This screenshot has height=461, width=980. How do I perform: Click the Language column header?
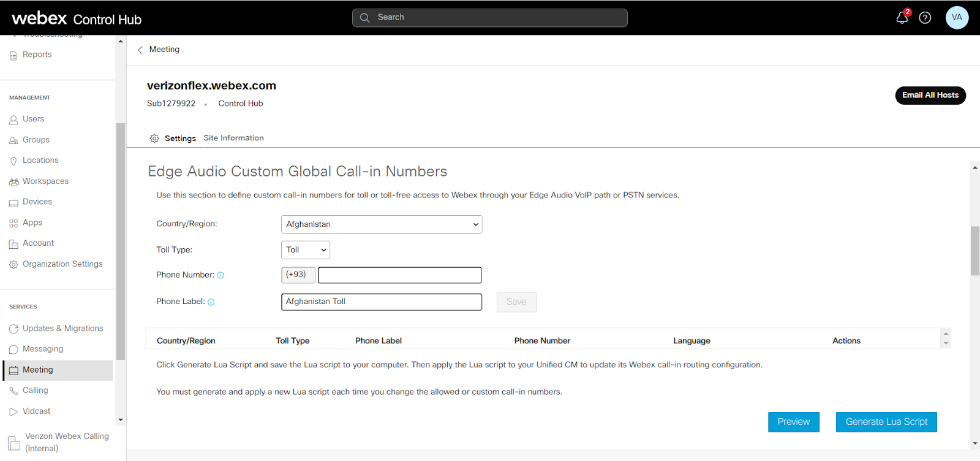pos(692,341)
